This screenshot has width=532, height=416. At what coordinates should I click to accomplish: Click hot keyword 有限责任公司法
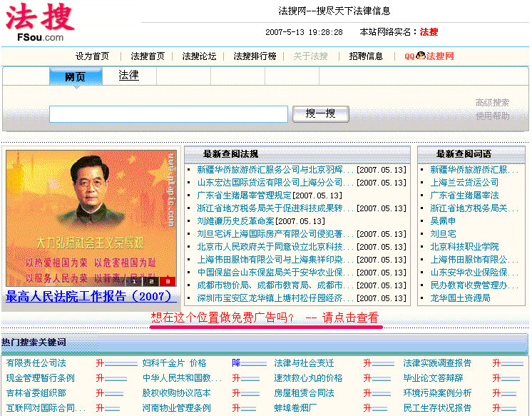[x=36, y=363]
